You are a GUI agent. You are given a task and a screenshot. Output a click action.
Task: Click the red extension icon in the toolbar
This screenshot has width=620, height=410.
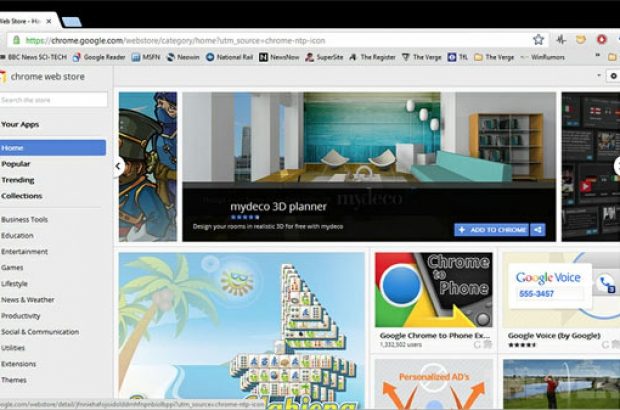point(601,40)
